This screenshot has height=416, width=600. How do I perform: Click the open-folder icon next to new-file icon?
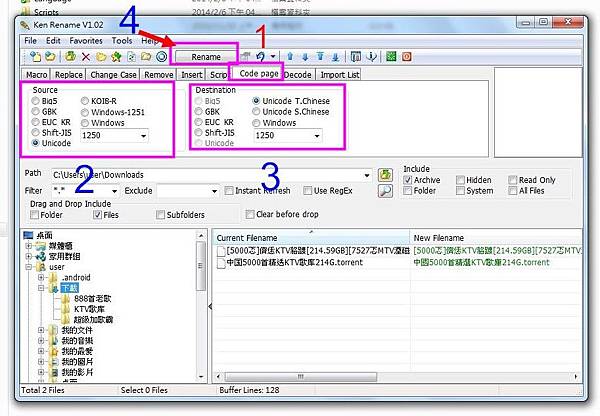point(51,57)
